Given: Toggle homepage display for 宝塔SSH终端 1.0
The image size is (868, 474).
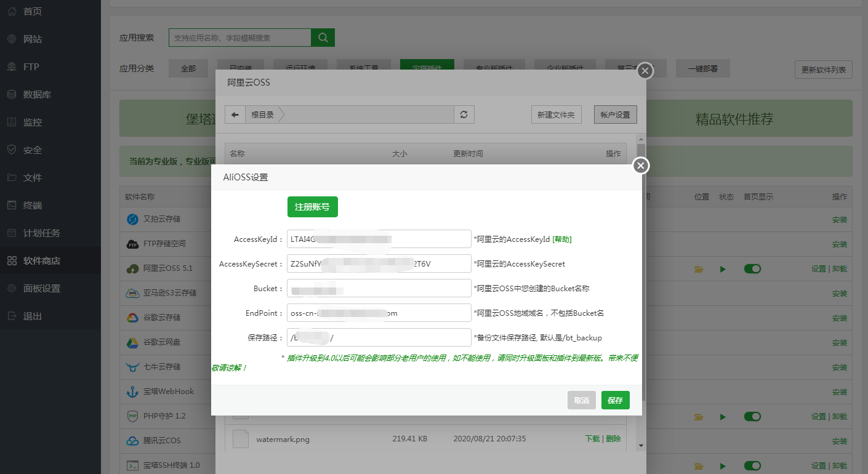Looking at the screenshot, I should (x=752, y=466).
